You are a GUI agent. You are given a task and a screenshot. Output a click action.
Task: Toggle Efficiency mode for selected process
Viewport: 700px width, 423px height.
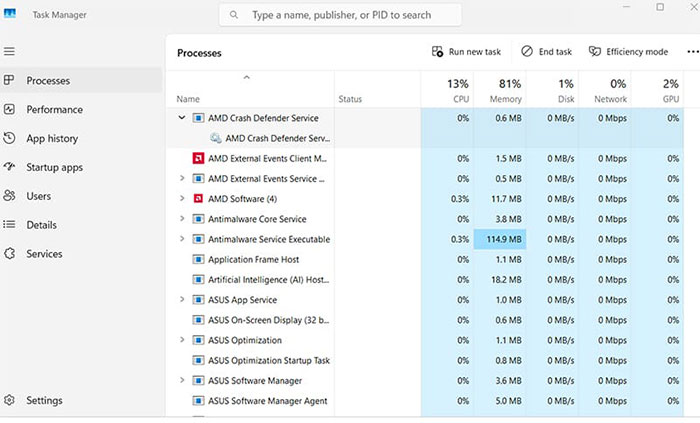click(628, 52)
